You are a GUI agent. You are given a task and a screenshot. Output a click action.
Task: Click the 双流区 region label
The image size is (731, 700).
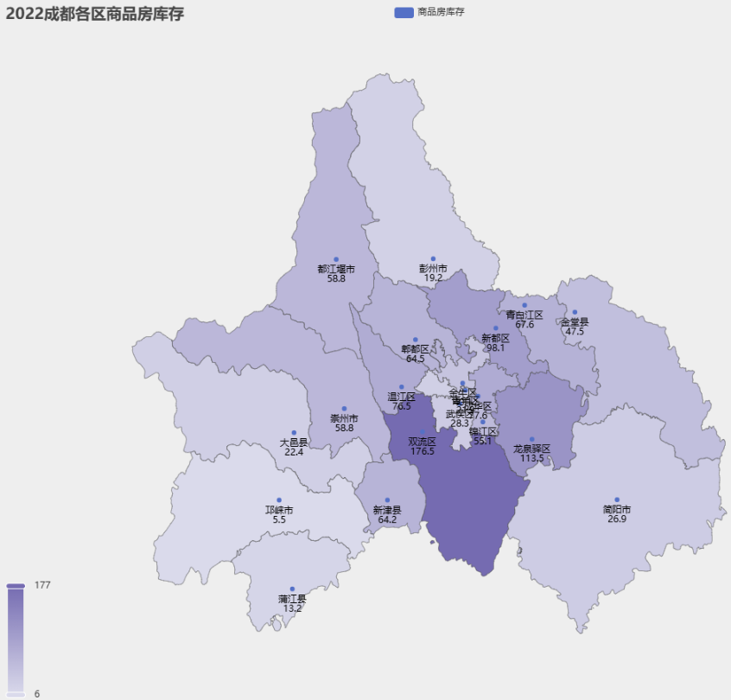coord(423,442)
